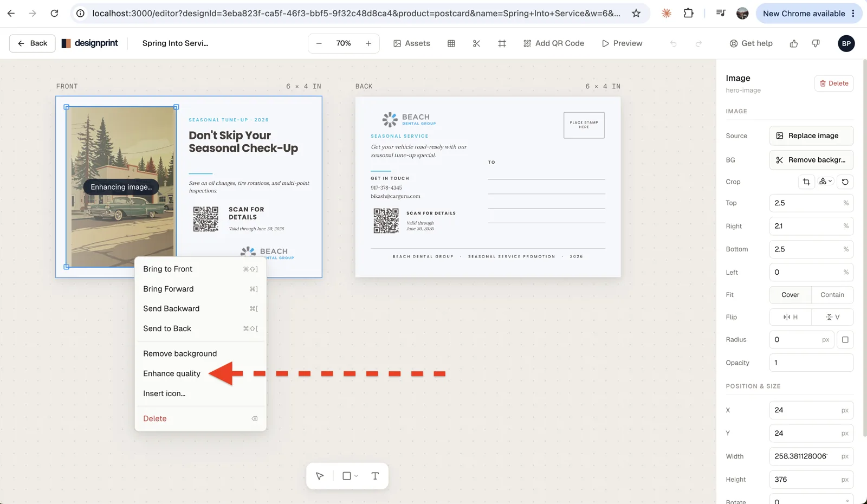Click the Undo arrow
This screenshot has width=867, height=504.
click(673, 43)
